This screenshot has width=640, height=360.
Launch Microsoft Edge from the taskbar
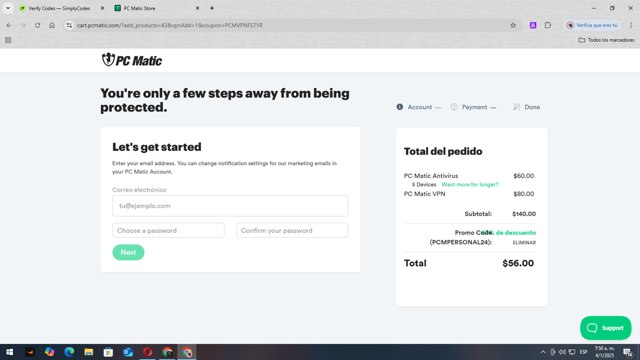pos(69,352)
